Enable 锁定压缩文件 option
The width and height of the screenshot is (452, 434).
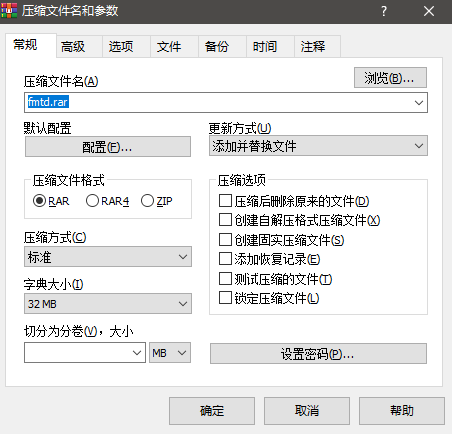tap(269, 298)
